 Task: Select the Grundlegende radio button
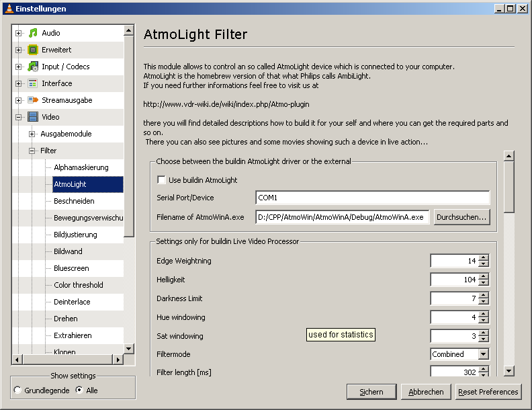tap(17, 391)
